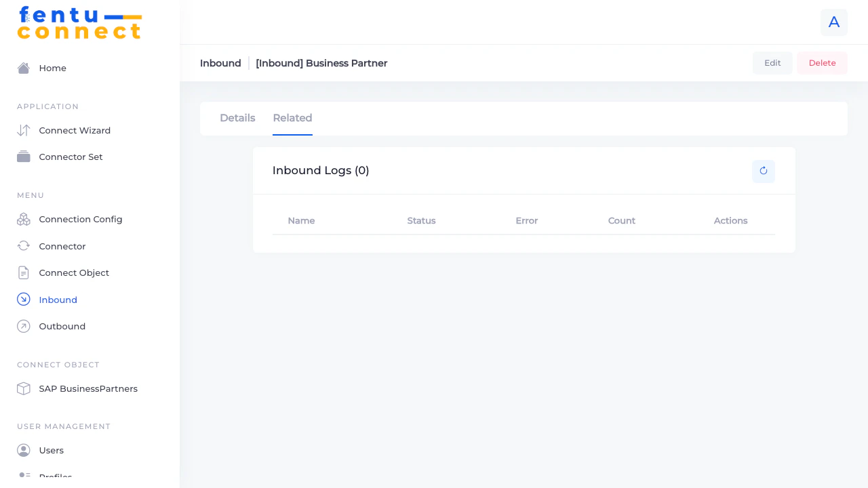
Task: Click the Connector refresh-style icon
Action: click(23, 246)
